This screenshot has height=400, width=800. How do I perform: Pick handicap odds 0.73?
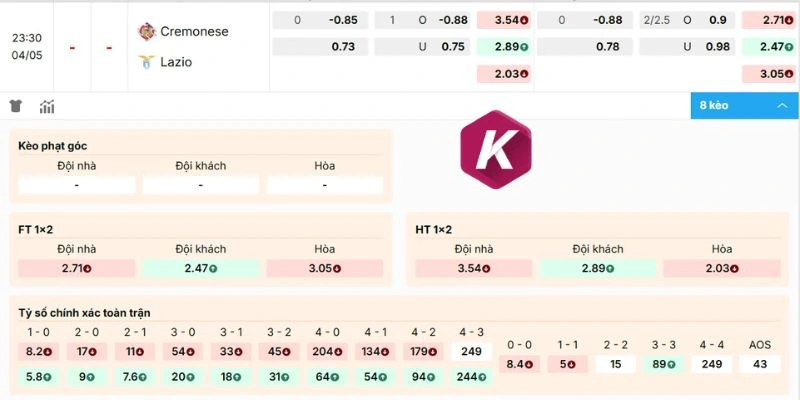pyautogui.click(x=320, y=47)
